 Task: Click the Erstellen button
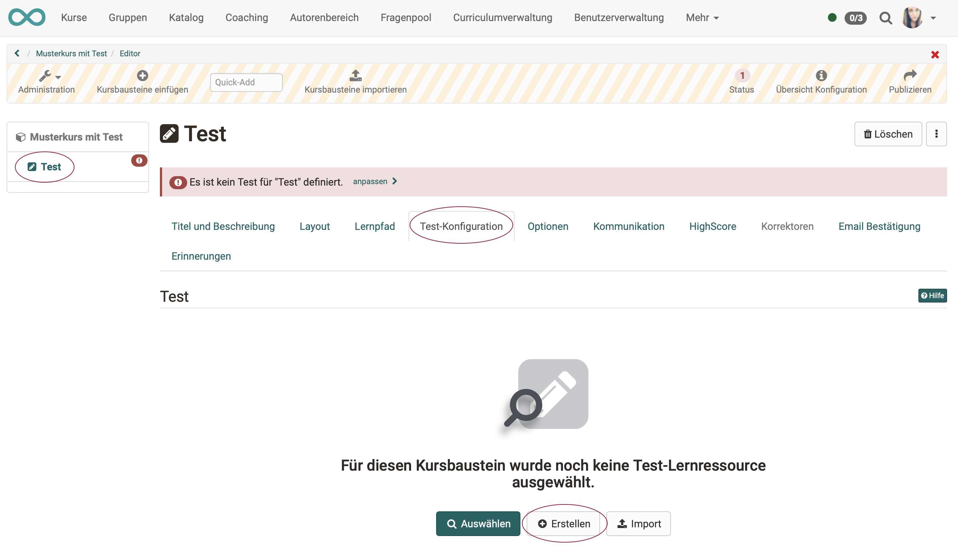[564, 524]
